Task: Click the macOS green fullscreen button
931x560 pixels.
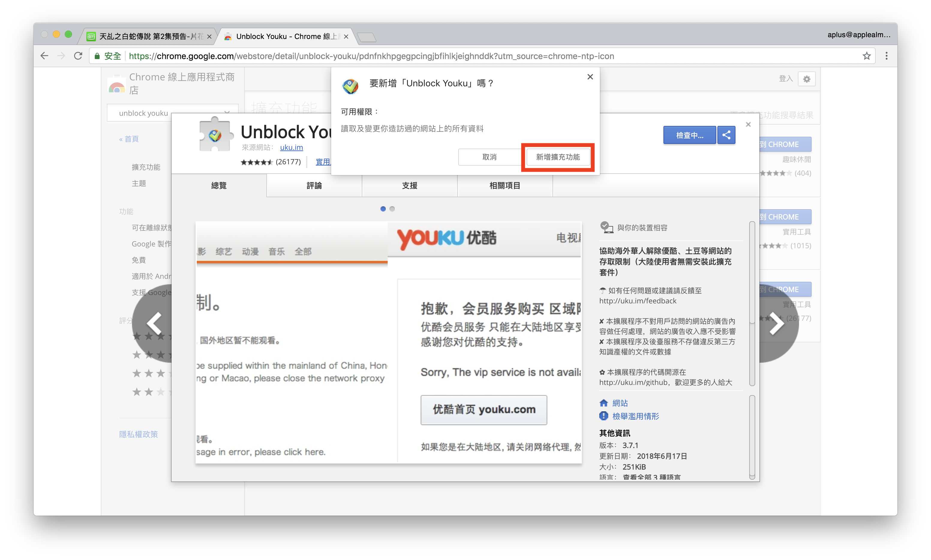Action: pyautogui.click(x=68, y=34)
